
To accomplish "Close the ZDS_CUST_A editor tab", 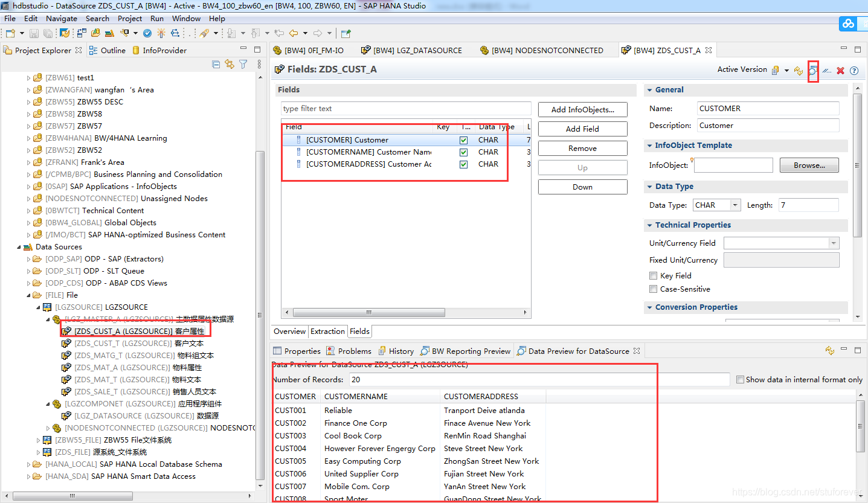I will coord(709,50).
